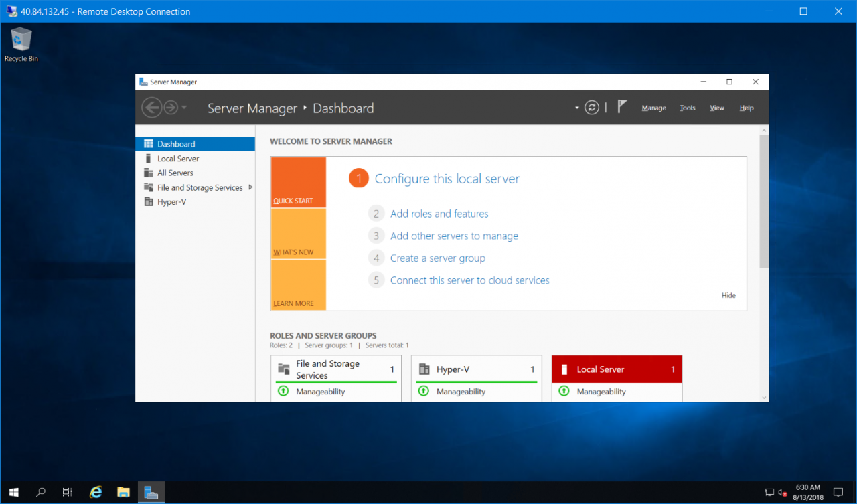Open File Explorer from the taskbar

coord(123,492)
